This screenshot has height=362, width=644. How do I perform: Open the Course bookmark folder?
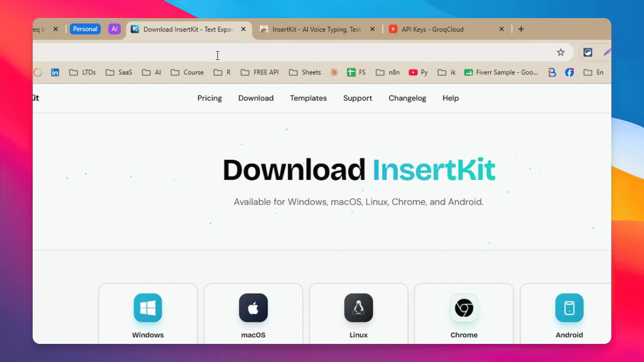(x=187, y=72)
